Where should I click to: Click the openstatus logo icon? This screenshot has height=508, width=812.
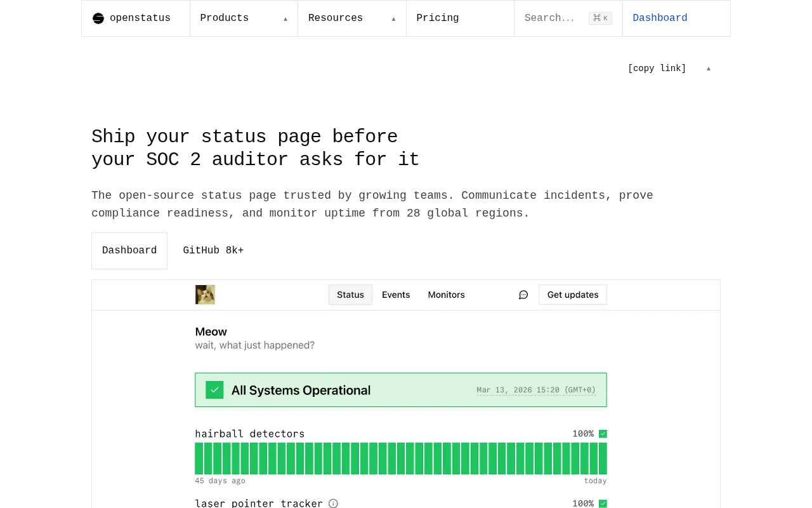pos(98,18)
